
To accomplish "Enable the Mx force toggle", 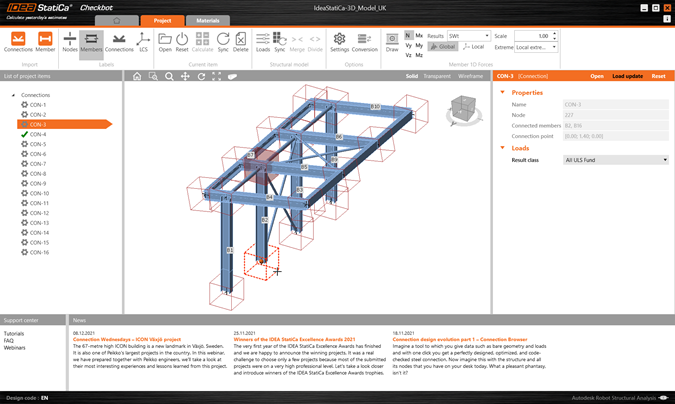I will (x=419, y=35).
